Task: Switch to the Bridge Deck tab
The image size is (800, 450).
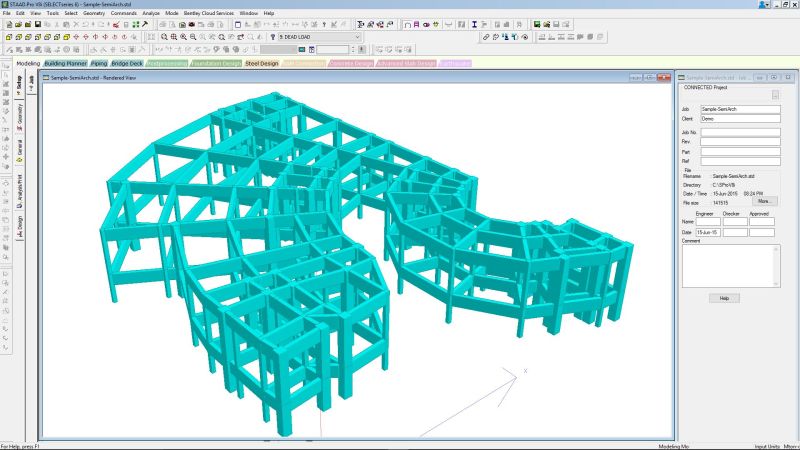Action: tap(127, 63)
